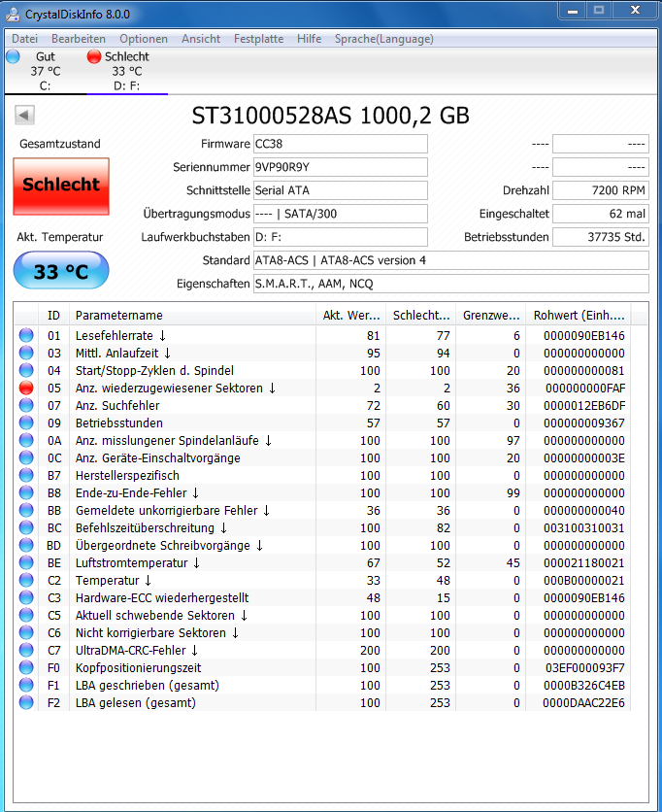The image size is (662, 812).
Task: Click status icon for Nicht korrigierbare Sektoren
Action: coord(26,633)
